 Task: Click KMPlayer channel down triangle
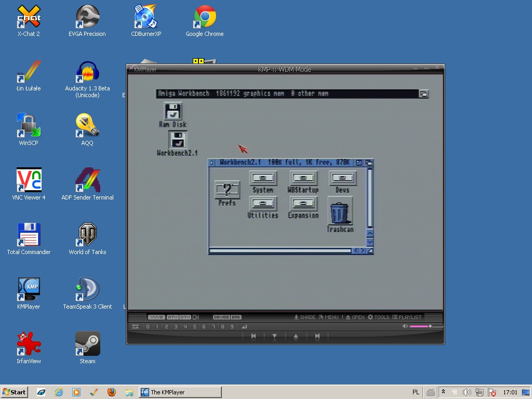coord(274,336)
